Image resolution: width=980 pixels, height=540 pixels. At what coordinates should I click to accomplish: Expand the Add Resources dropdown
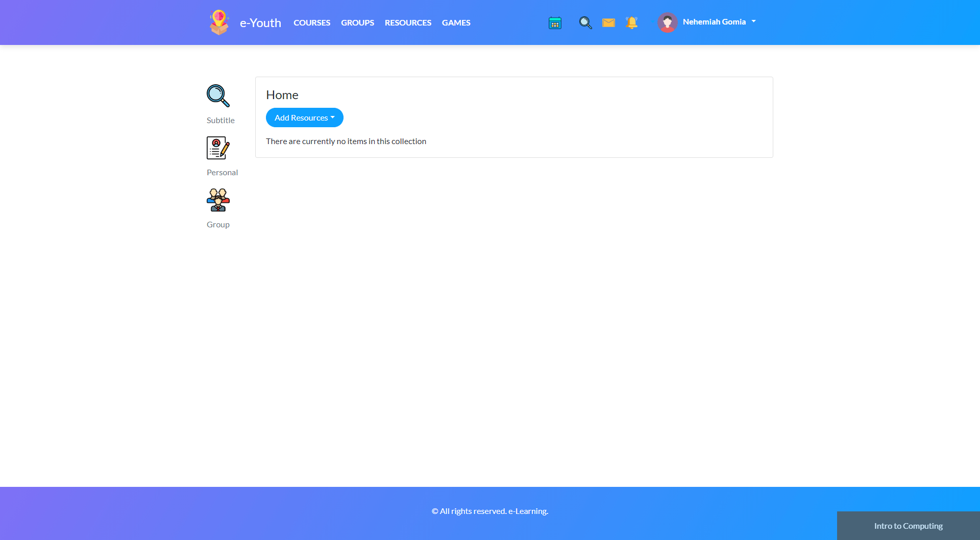304,118
